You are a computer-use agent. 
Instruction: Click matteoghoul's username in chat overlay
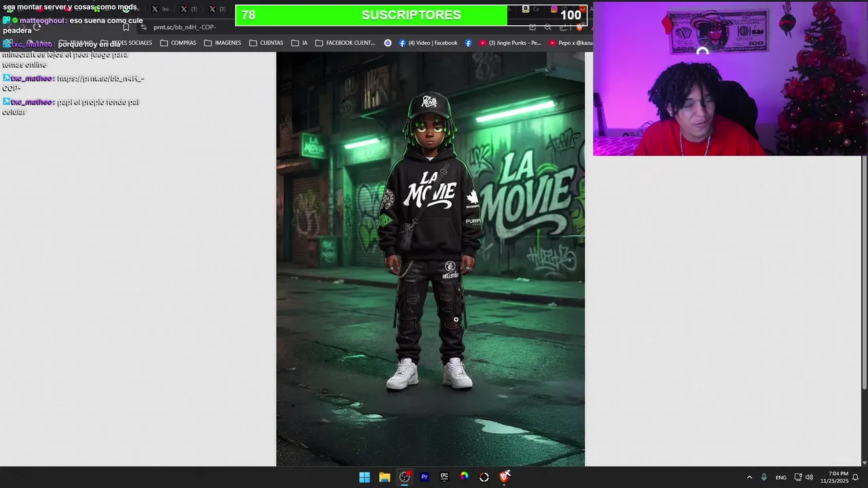pos(42,20)
